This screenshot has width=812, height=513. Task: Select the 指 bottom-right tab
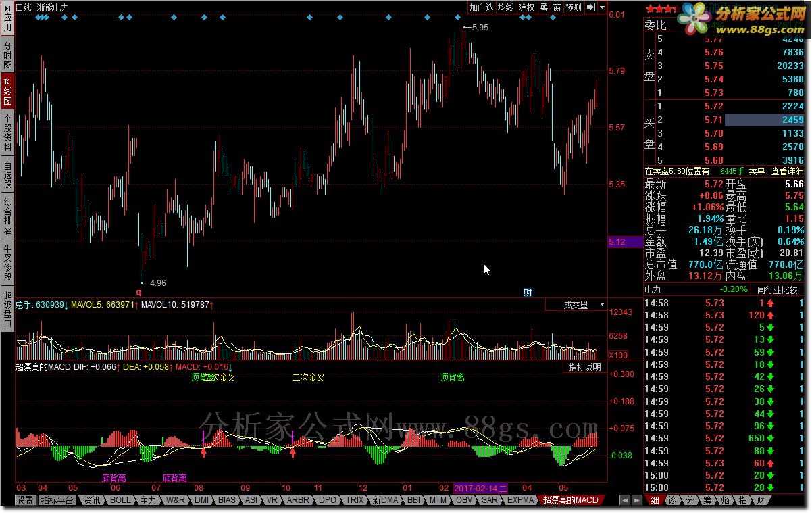[x=742, y=500]
